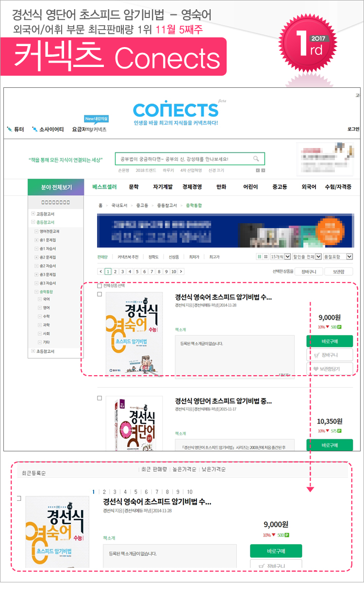Click green 바로구매 button for 영숙어 book

pos(330,341)
